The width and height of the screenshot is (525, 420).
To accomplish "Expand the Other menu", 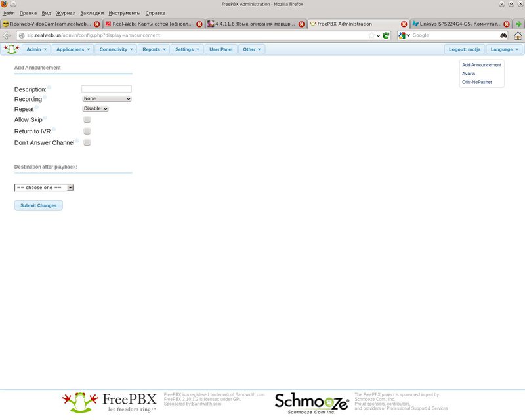I will point(252,49).
